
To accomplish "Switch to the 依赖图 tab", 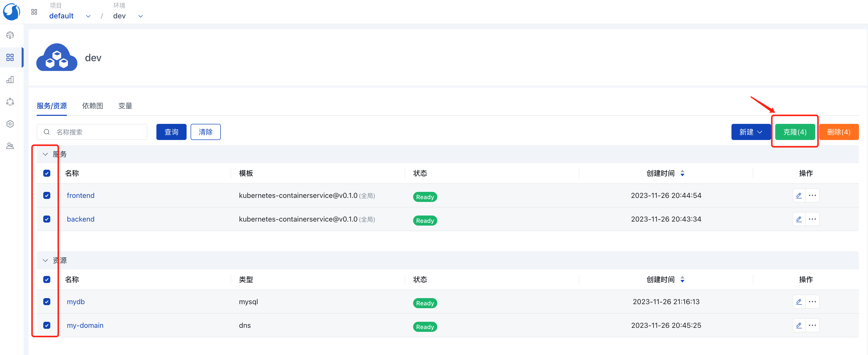I will click(x=92, y=106).
